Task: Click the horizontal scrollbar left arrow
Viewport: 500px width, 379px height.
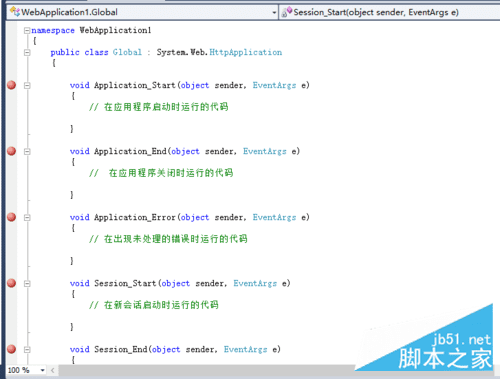Action: click(52, 370)
